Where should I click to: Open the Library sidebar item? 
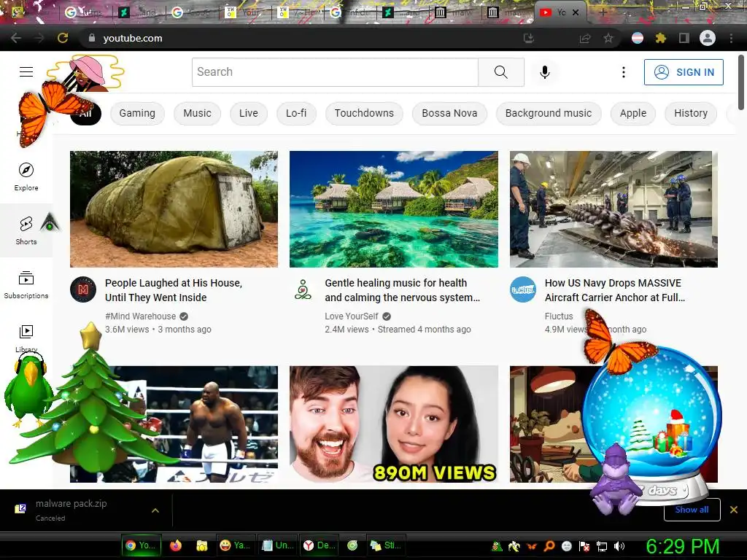pyautogui.click(x=26, y=338)
